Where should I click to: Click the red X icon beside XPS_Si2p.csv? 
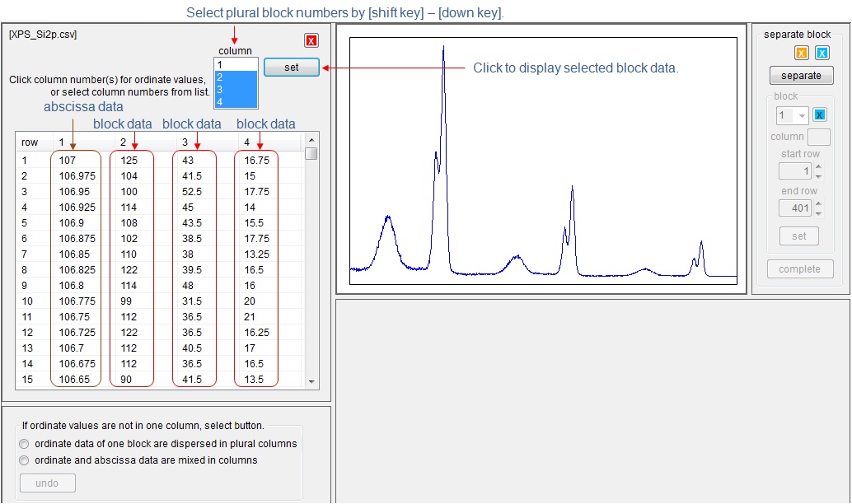(311, 41)
